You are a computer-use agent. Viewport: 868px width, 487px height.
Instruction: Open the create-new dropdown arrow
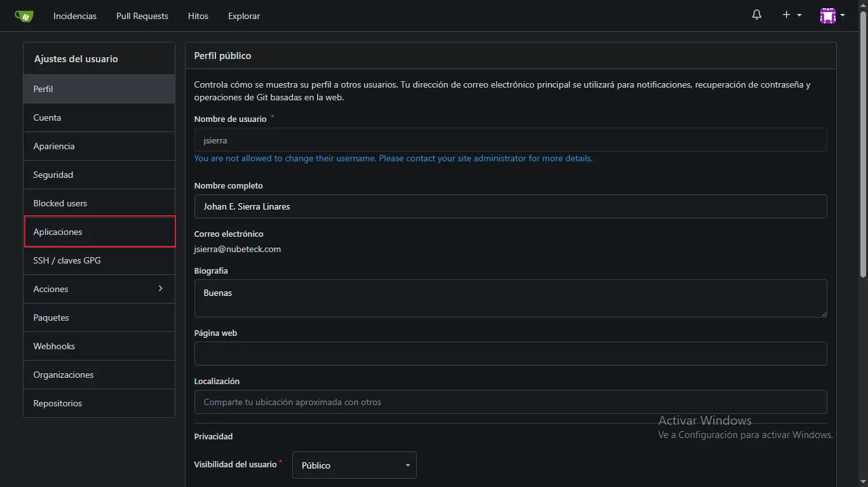(798, 15)
